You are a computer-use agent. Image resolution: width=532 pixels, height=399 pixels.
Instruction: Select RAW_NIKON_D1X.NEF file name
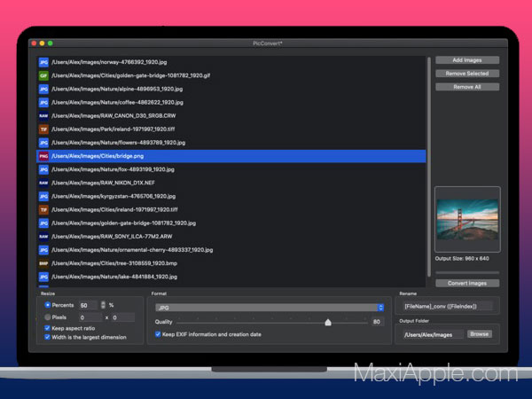pos(103,183)
